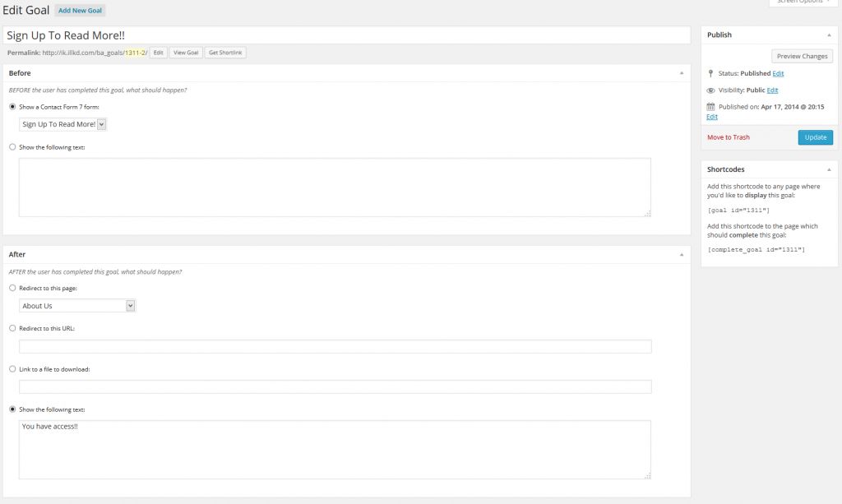Collapse the After panel using its arrow

(x=681, y=255)
